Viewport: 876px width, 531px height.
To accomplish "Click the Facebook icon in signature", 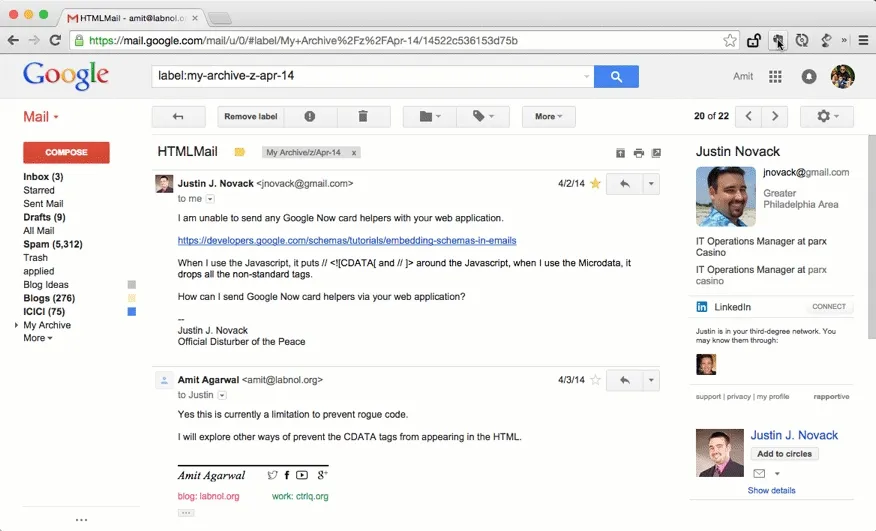I will pos(287,475).
